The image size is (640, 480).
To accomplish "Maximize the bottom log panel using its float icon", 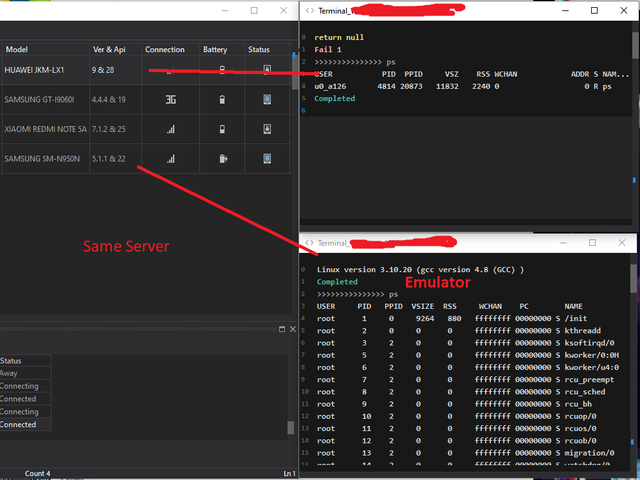I will click(282, 329).
